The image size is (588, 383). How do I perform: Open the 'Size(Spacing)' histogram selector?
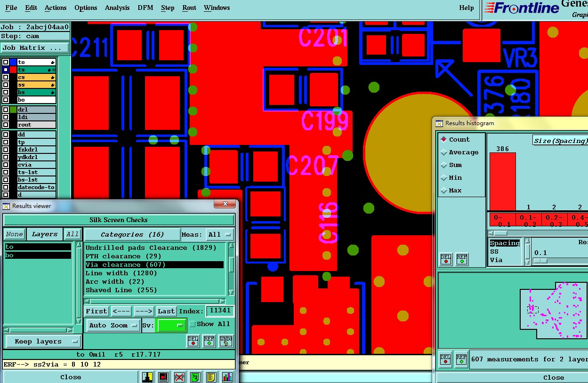tap(560, 140)
